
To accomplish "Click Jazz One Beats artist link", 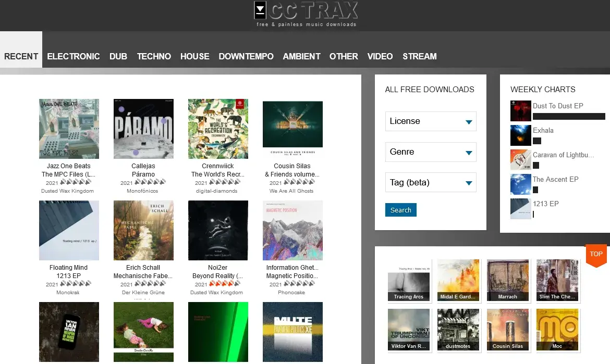I will [x=68, y=166].
